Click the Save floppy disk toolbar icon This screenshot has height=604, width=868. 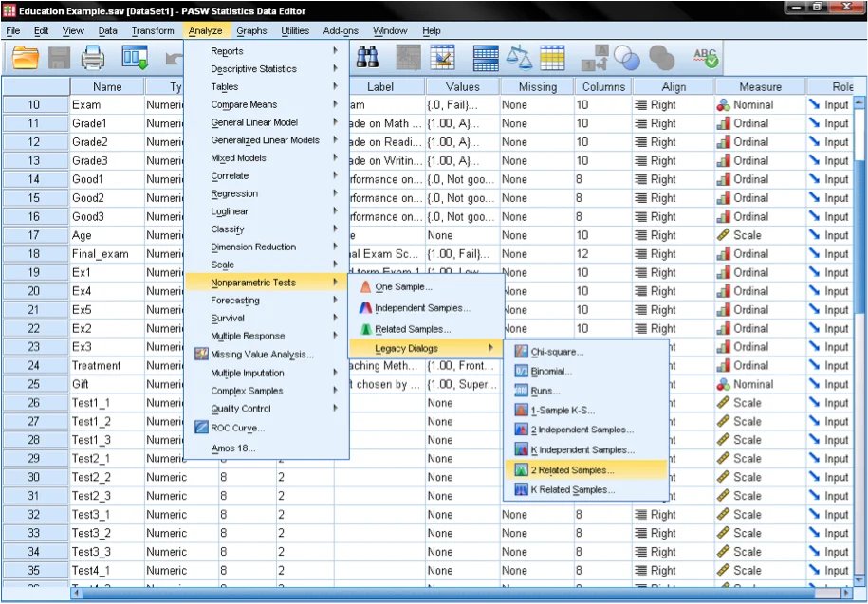tap(59, 58)
